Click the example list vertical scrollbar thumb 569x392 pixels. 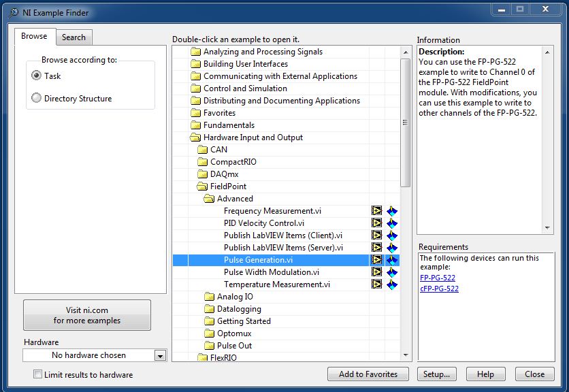(406, 122)
